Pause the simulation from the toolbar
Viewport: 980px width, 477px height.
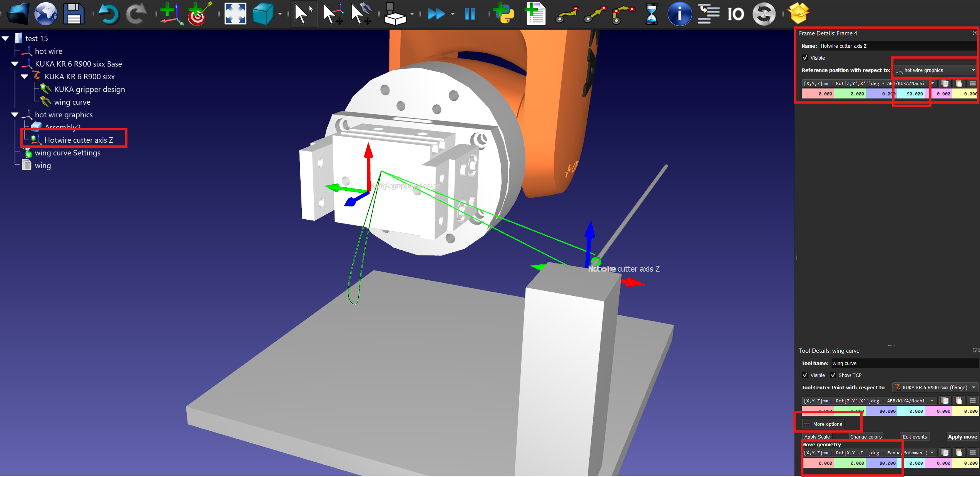tap(470, 14)
